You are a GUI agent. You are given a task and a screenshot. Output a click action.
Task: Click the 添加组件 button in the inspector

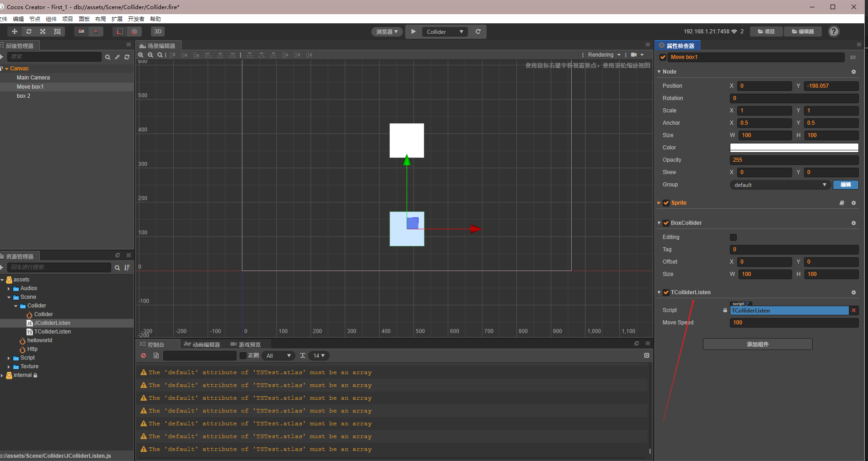757,344
